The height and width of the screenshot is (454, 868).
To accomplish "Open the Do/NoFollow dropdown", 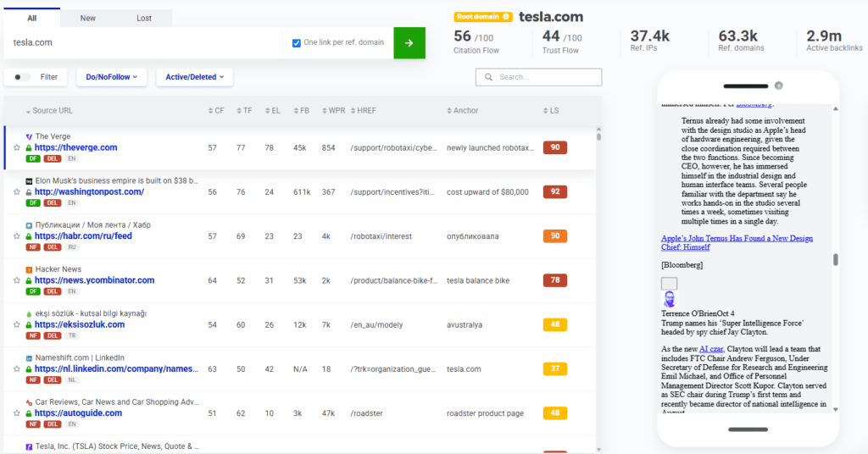I will pos(111,77).
